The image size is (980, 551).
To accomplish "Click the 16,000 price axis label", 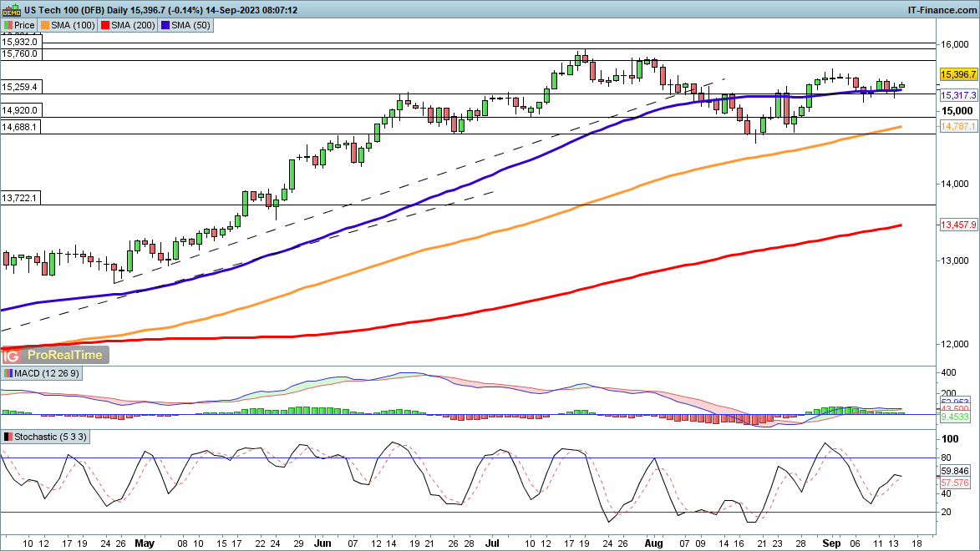I will [957, 44].
